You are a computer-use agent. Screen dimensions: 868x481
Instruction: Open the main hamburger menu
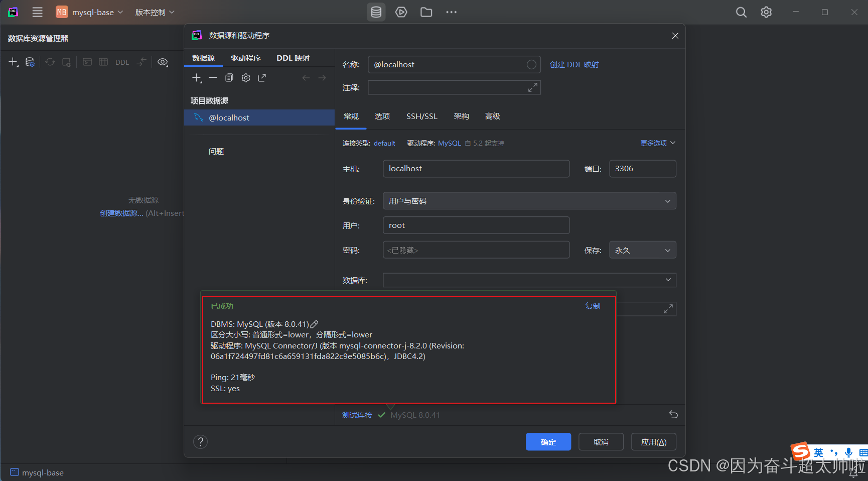point(37,12)
